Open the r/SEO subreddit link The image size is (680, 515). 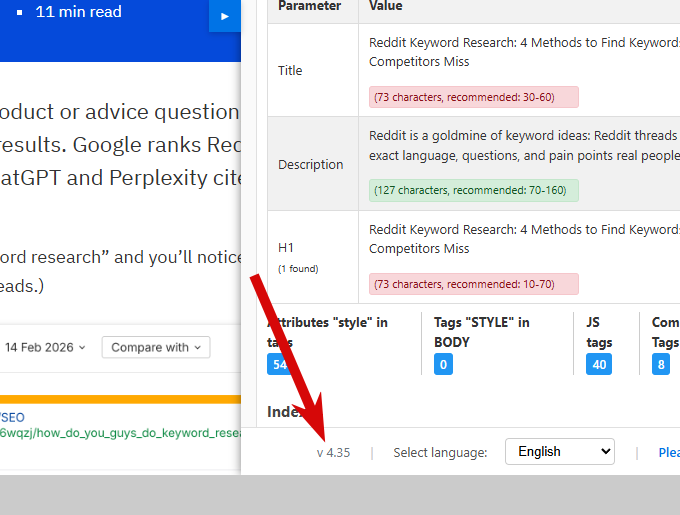pyautogui.click(x=12, y=416)
